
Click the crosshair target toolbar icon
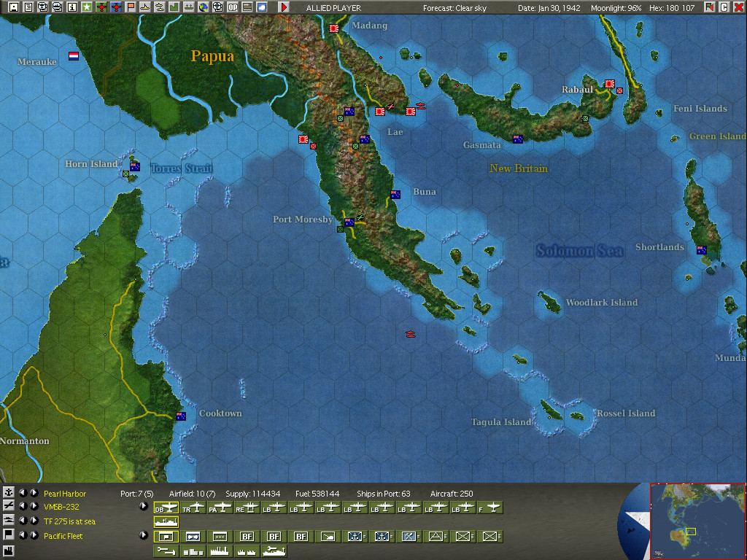[x=217, y=7]
